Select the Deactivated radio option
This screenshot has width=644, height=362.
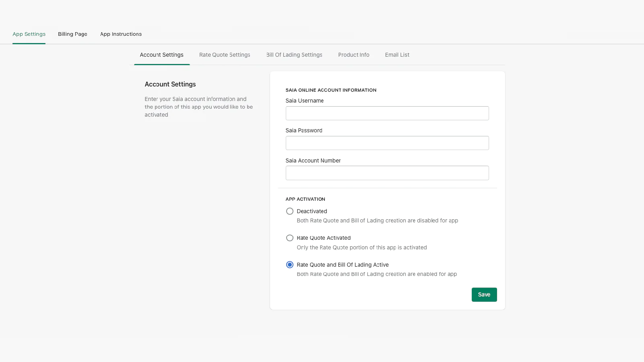[x=290, y=211]
